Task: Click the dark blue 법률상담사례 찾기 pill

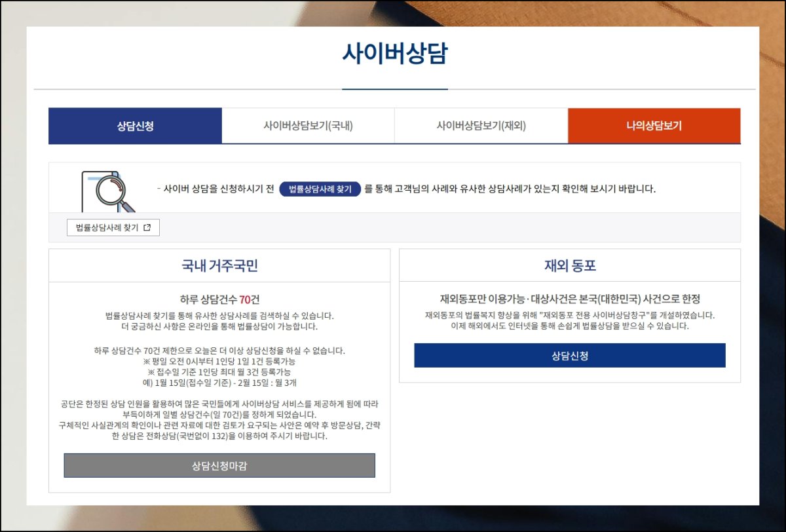Action: [x=320, y=189]
